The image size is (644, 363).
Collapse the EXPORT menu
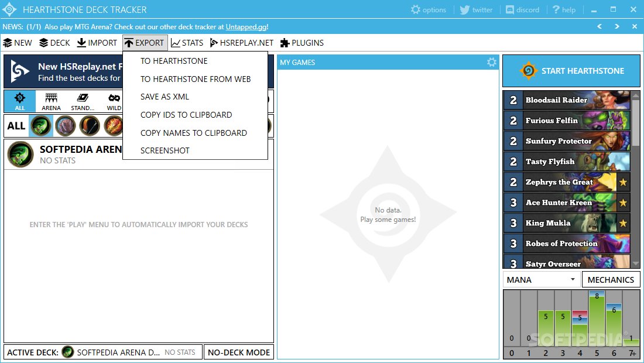pos(145,43)
